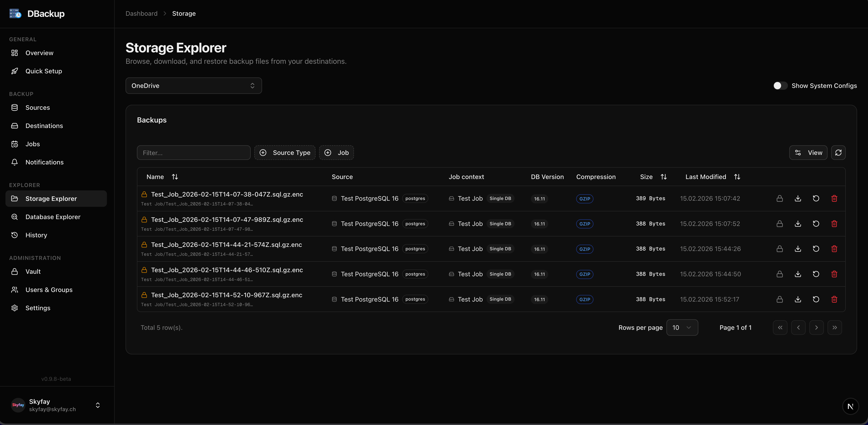
Task: Open the History page
Action: click(x=36, y=235)
